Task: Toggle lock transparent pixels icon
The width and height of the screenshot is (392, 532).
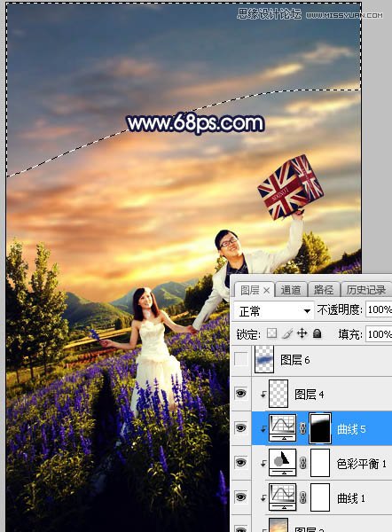Action: click(x=271, y=333)
